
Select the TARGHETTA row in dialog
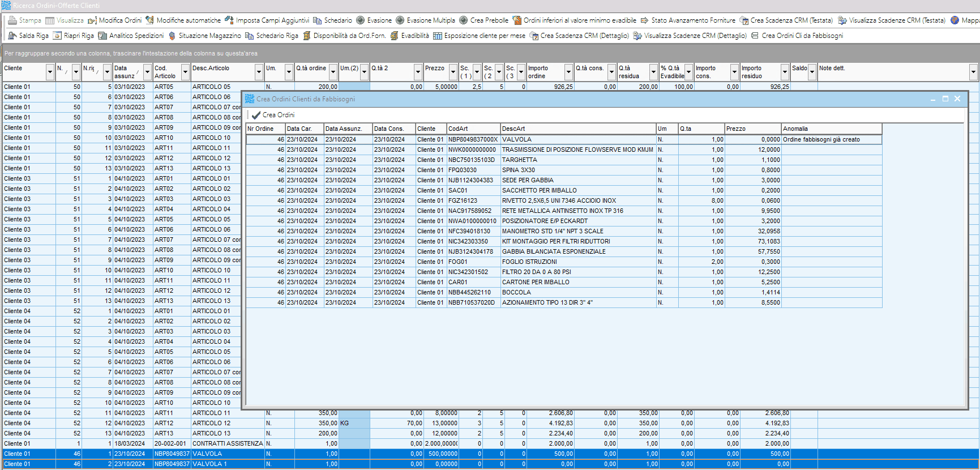(564, 160)
